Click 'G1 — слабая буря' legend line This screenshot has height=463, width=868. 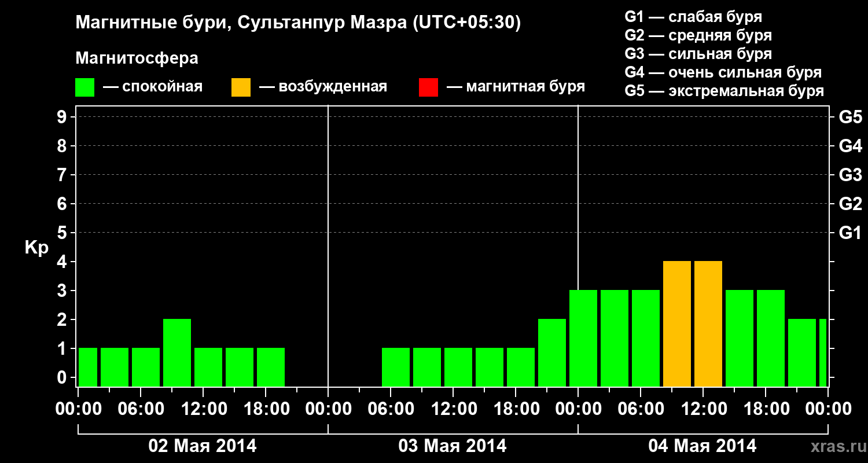[x=693, y=17]
